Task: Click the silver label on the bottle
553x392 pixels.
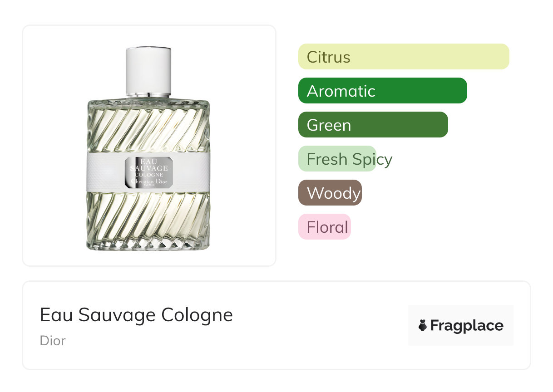Action: tap(148, 173)
